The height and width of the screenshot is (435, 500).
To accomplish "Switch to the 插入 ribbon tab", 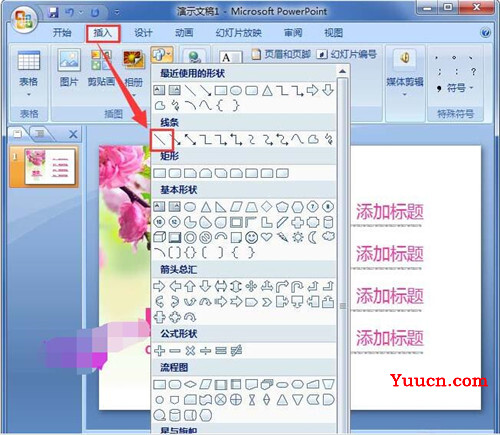I will (x=103, y=33).
